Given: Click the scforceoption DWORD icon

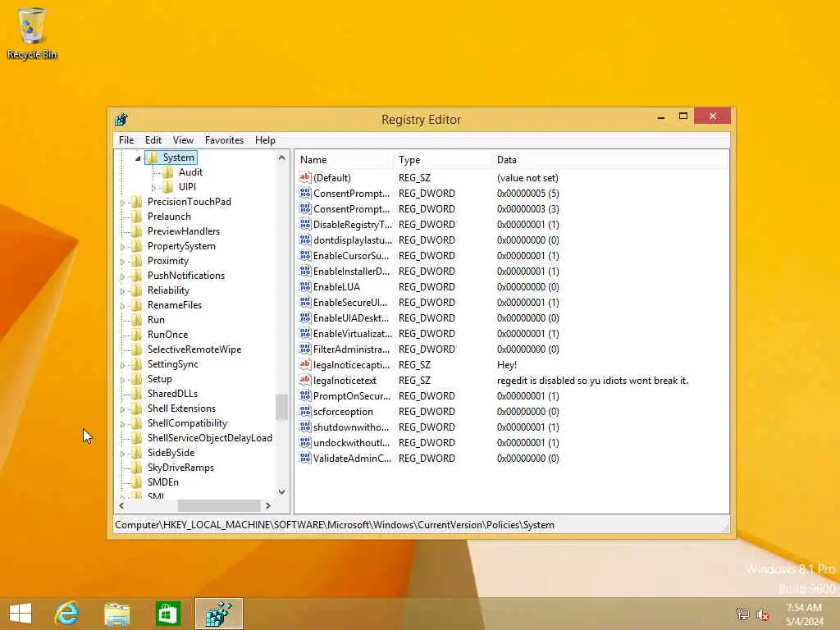Looking at the screenshot, I should (x=305, y=411).
